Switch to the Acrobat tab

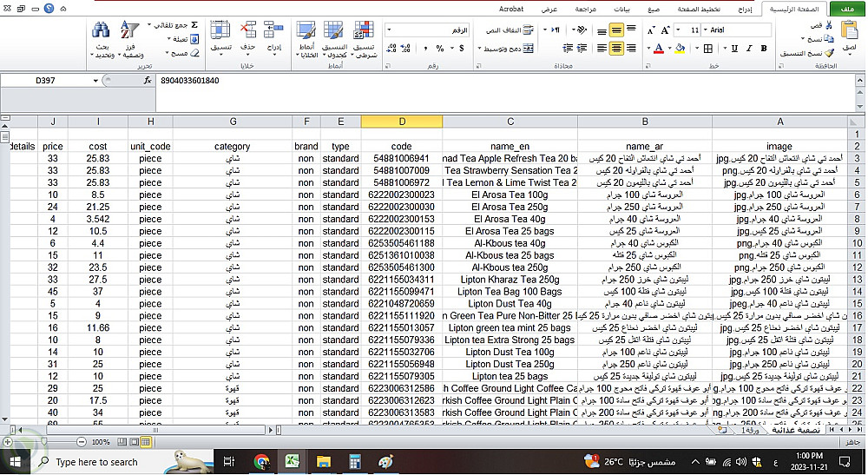click(x=511, y=10)
